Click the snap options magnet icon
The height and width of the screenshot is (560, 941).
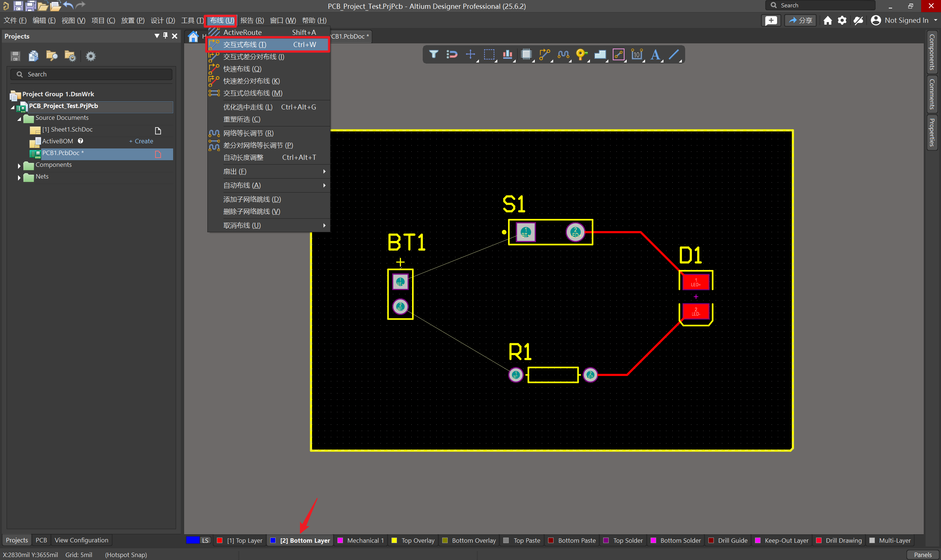tap(451, 54)
